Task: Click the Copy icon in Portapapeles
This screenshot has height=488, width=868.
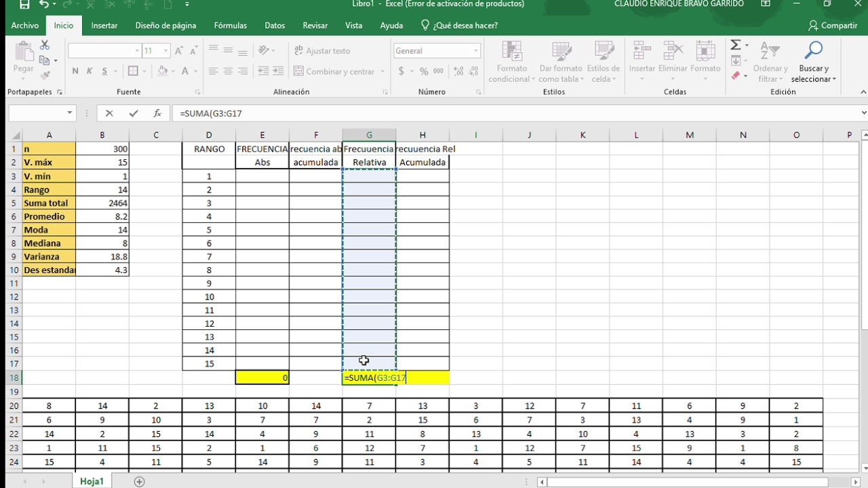Action: click(45, 60)
